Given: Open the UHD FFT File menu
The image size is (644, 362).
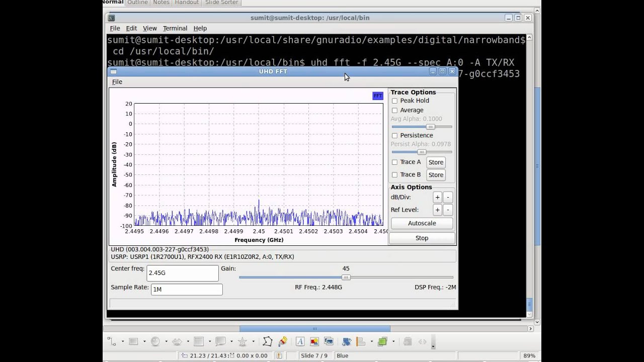Looking at the screenshot, I should (x=117, y=82).
